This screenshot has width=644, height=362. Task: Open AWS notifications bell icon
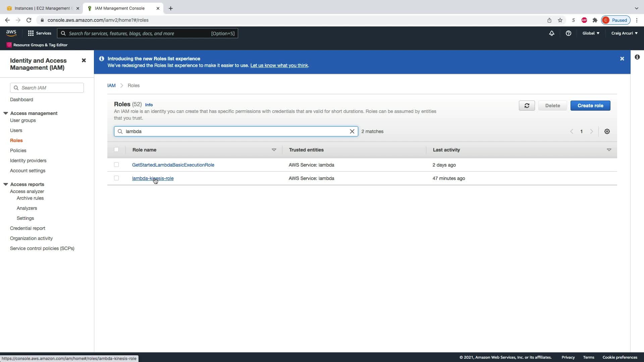[x=551, y=33]
